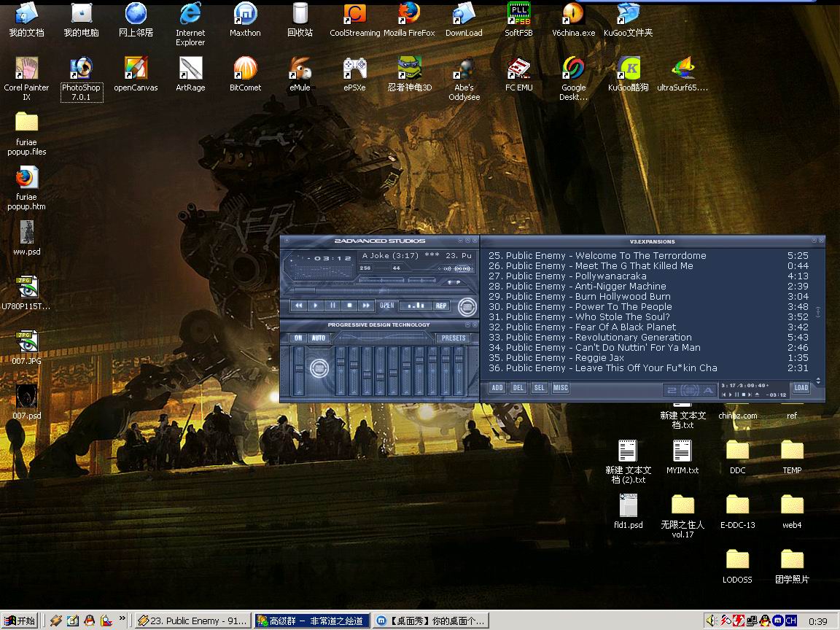Open the 我的电脑 desktop icon
840x630 pixels.
(81, 19)
